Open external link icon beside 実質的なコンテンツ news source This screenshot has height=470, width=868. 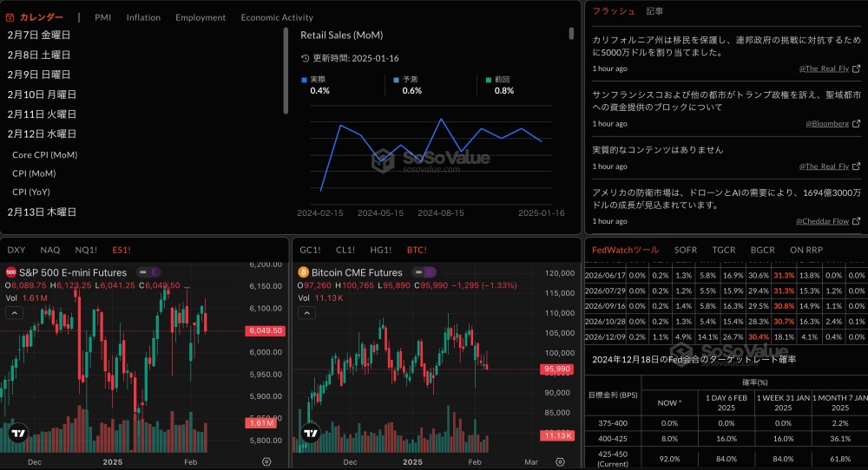(x=857, y=166)
